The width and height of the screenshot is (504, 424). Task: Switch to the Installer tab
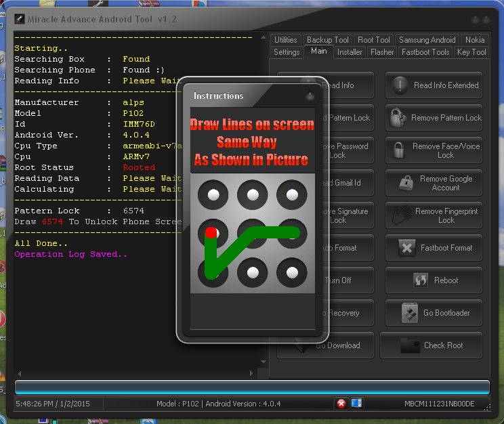pyautogui.click(x=350, y=52)
